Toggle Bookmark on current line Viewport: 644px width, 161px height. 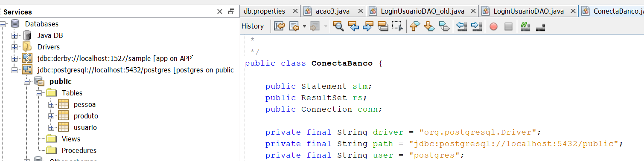[444, 26]
